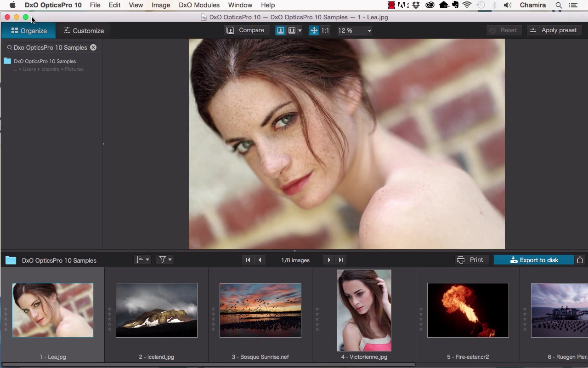Screen dimensions: 588x368
Task: Open the Edit menu
Action: pos(114,5)
